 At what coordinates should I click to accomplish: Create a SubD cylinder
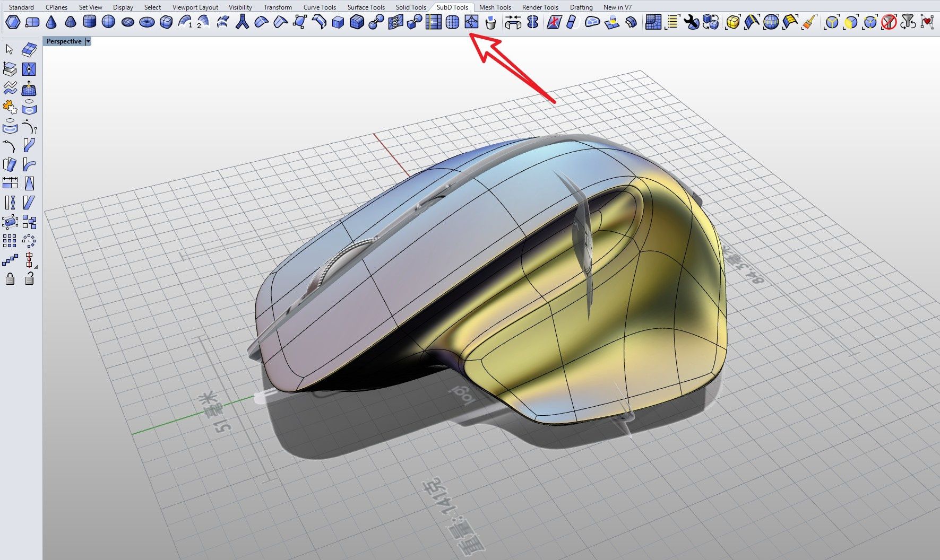click(89, 22)
